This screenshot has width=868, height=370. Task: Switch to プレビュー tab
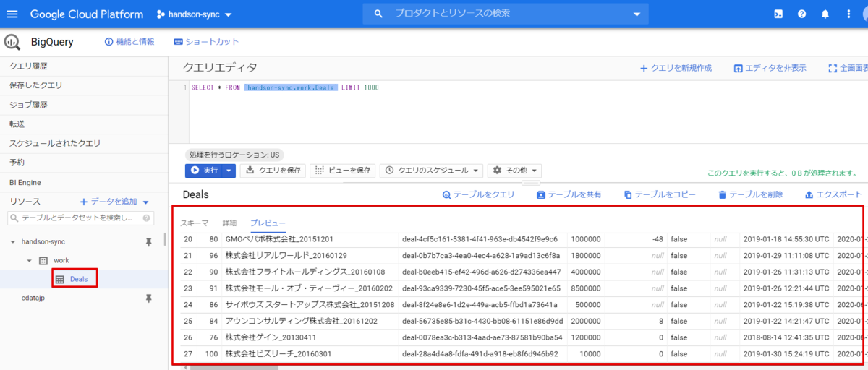268,223
